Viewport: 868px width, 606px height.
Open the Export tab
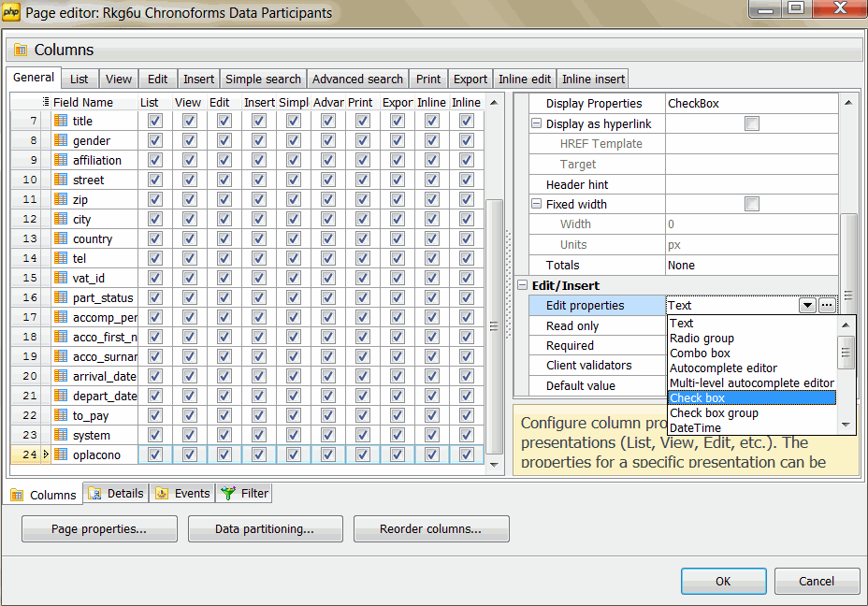(x=470, y=79)
